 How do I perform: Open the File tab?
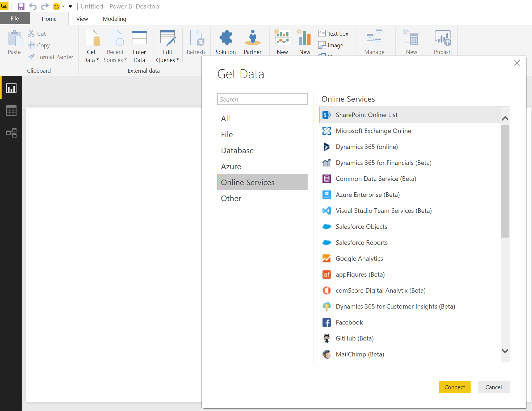click(15, 19)
